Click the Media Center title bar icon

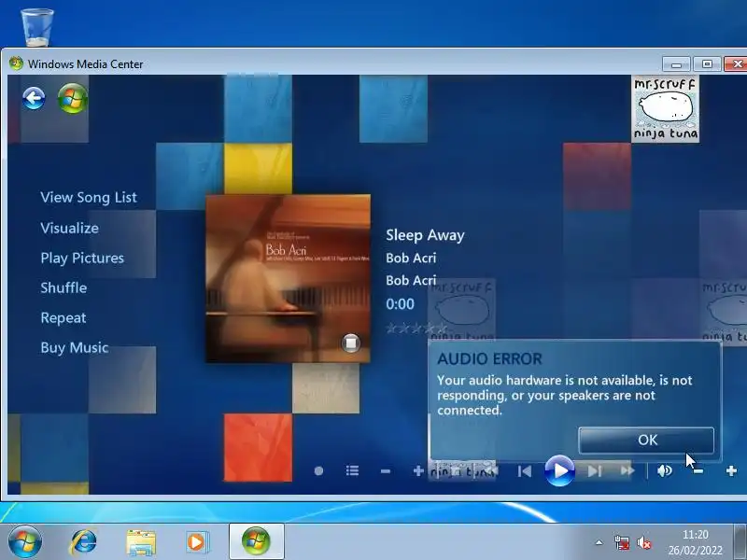[x=16, y=63]
